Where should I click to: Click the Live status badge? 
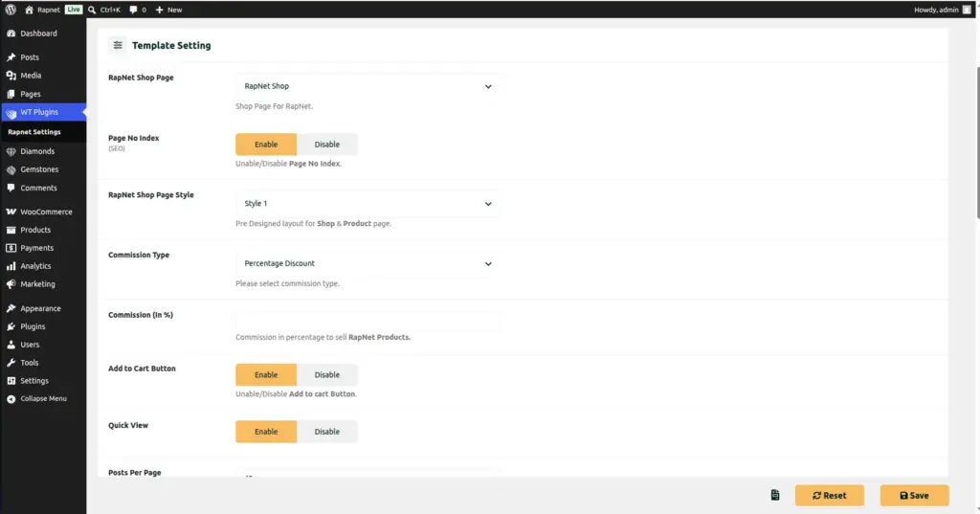pos(73,10)
